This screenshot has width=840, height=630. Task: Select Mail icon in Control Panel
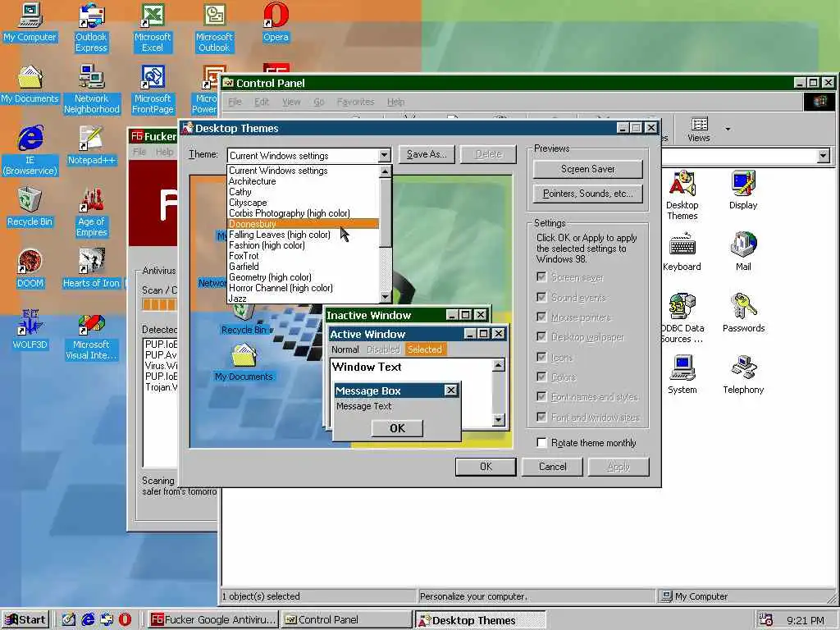(x=743, y=252)
